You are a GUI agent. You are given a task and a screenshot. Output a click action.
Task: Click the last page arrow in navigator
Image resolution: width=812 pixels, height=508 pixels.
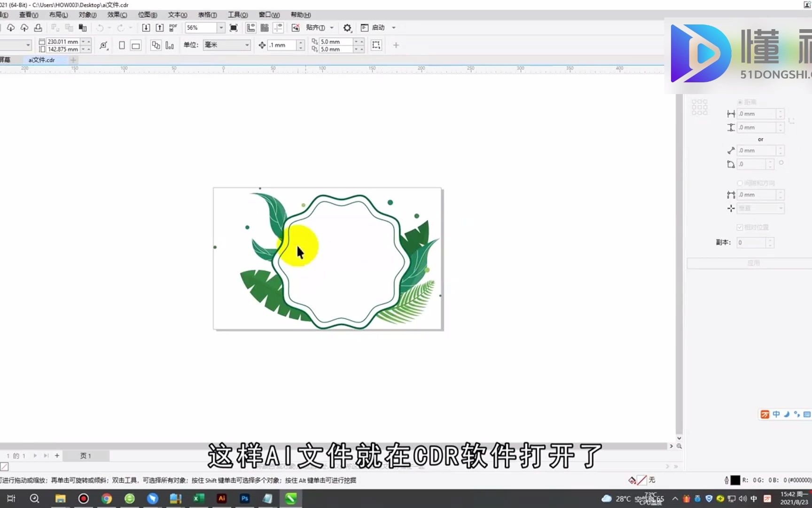click(46, 455)
